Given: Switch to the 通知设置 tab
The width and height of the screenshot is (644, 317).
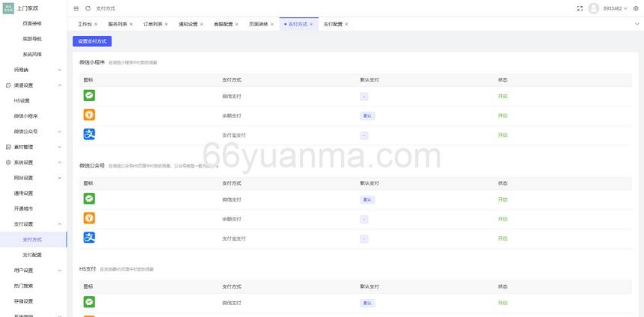Looking at the screenshot, I should 188,24.
